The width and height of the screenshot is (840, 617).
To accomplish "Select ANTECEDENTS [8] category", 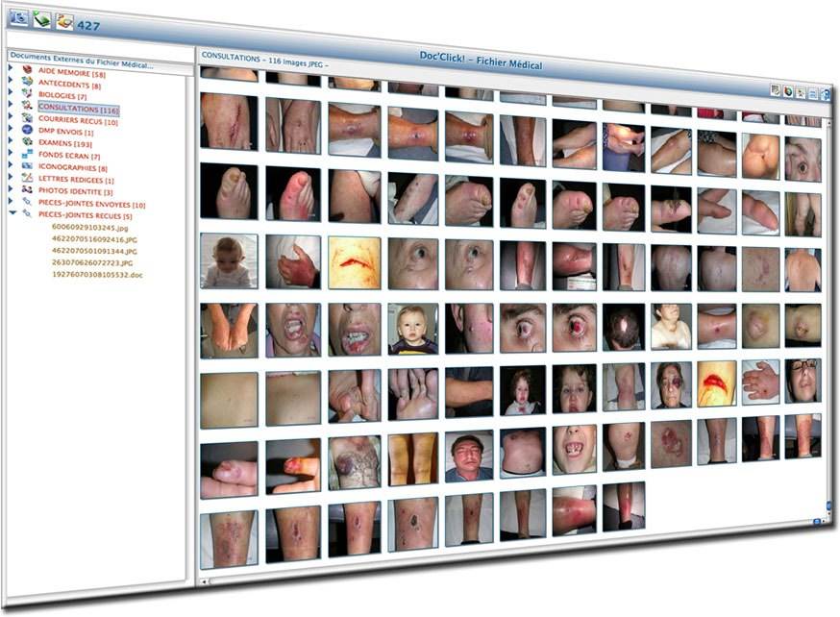I will click(x=69, y=85).
